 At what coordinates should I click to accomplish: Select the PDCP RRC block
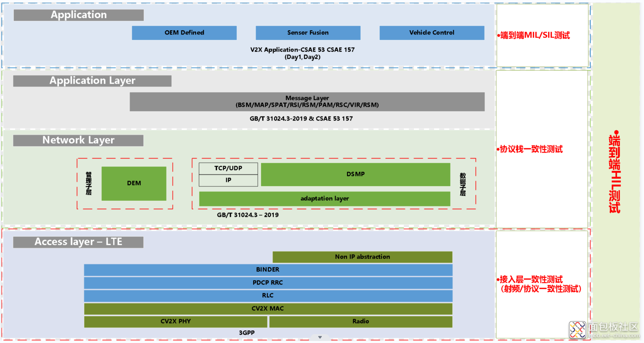tap(268, 283)
